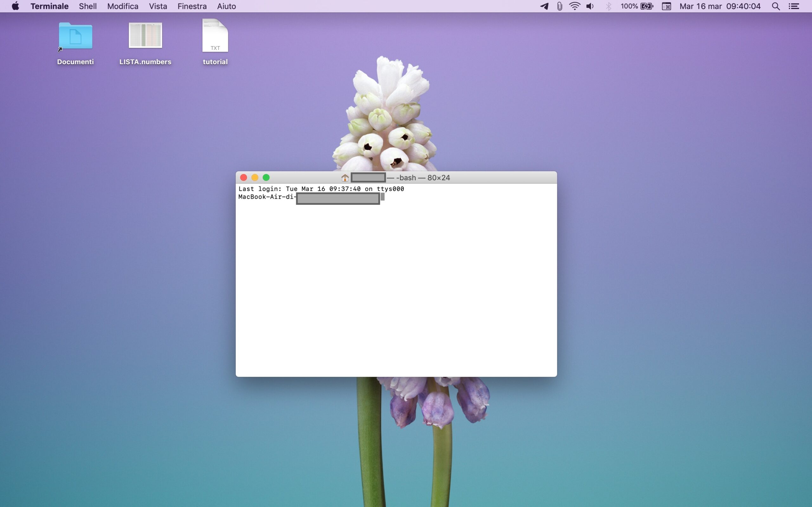The width and height of the screenshot is (812, 507).
Task: Click the keyboard viewer menu bar icon
Action: pos(666,6)
